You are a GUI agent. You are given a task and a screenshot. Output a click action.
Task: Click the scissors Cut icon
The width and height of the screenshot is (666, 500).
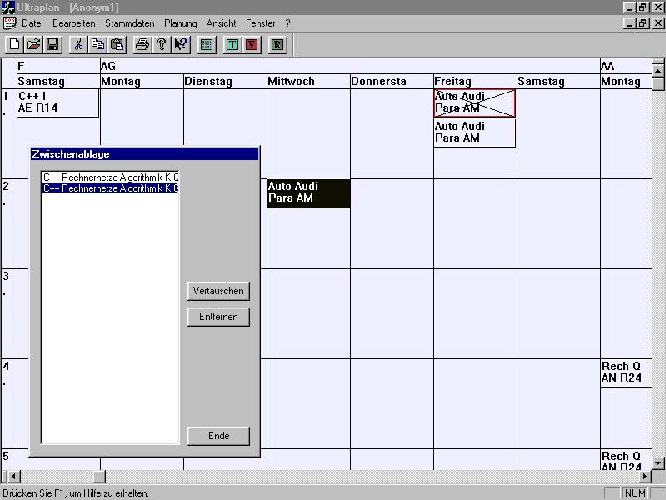78,44
